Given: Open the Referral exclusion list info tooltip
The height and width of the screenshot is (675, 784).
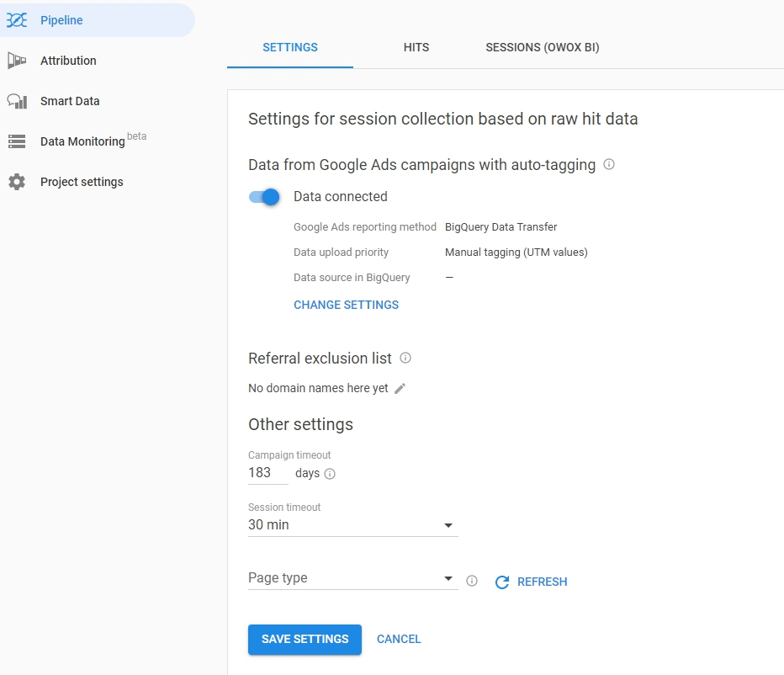Looking at the screenshot, I should [x=405, y=358].
